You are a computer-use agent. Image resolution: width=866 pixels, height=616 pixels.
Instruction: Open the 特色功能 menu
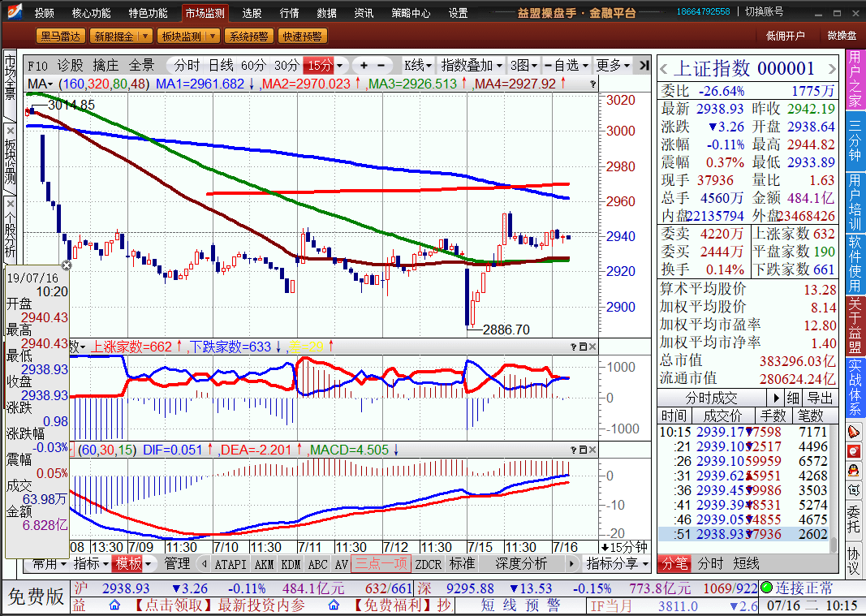[x=148, y=13]
